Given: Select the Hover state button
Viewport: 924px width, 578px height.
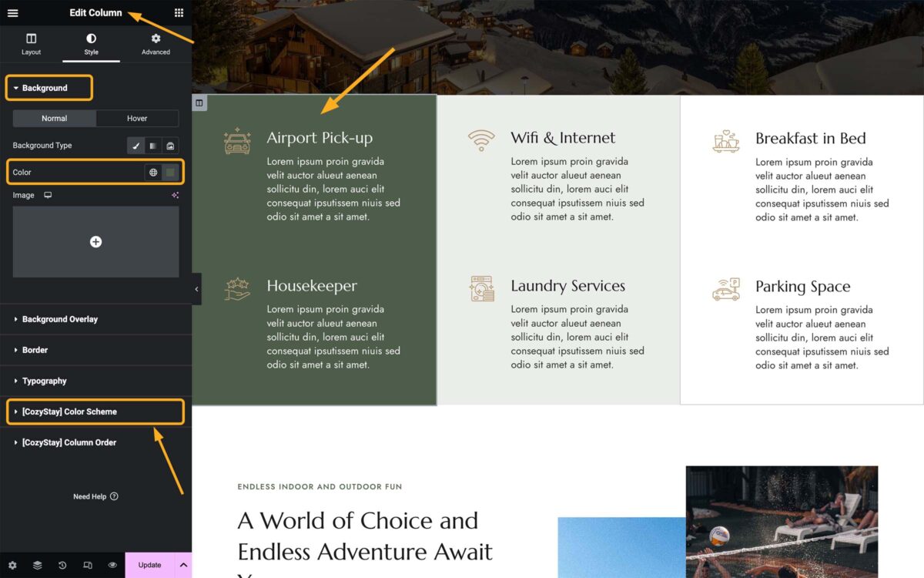Looking at the screenshot, I should pyautogui.click(x=137, y=119).
